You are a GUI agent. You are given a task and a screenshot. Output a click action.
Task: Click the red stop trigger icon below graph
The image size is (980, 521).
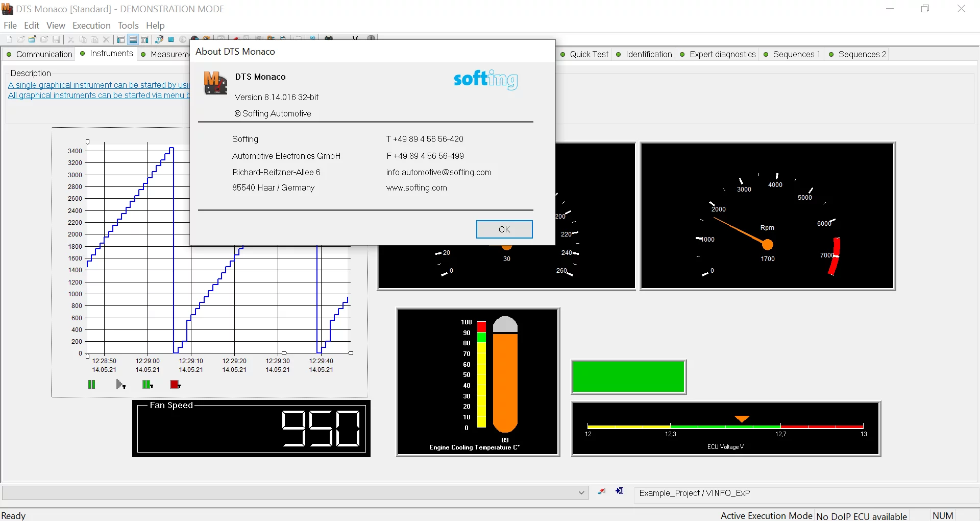[175, 385]
